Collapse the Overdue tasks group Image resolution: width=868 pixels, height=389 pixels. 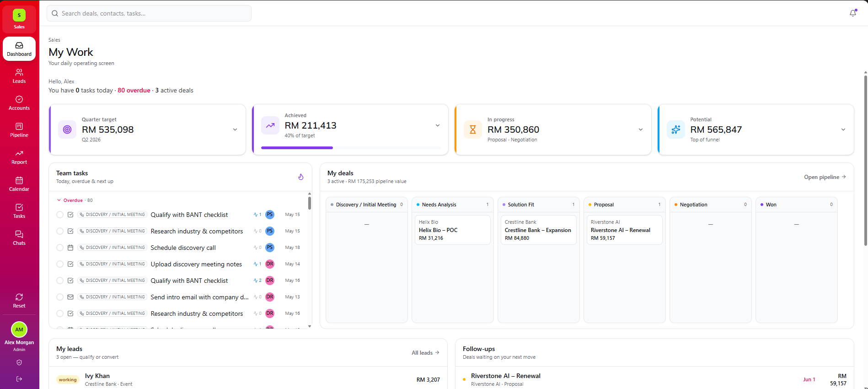point(75,200)
